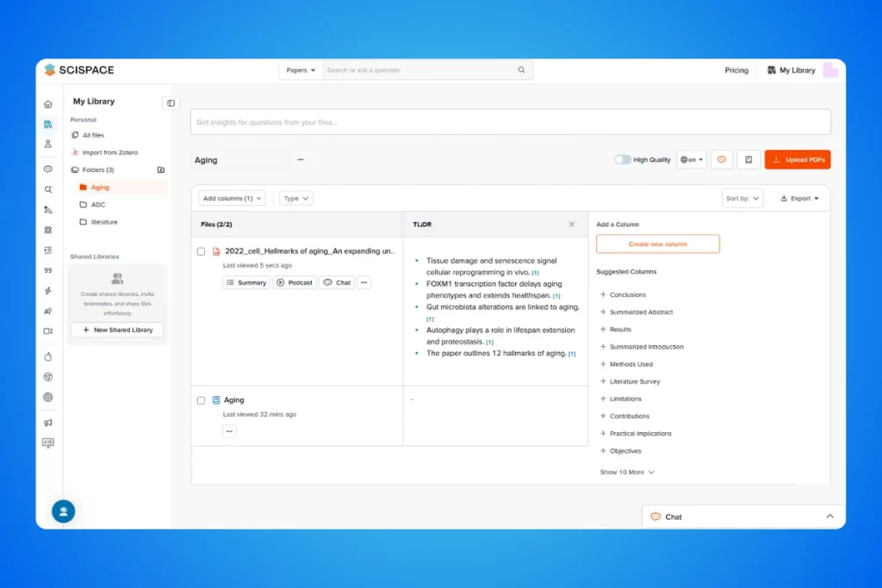Collapse the My Library side panel
This screenshot has height=588, width=882.
[x=171, y=103]
